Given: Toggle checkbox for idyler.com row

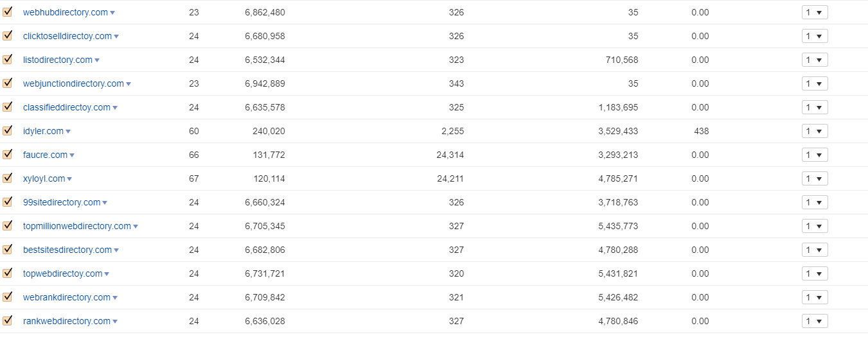Looking at the screenshot, I should 8,130.
